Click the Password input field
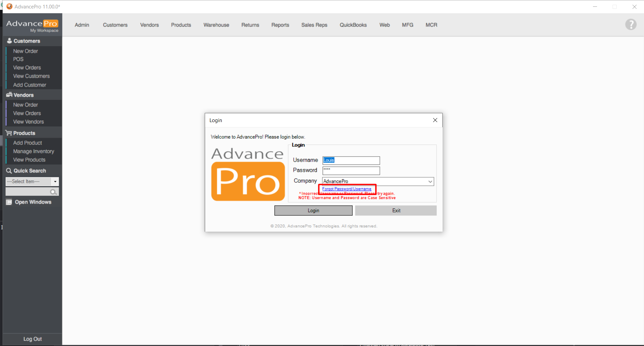 (x=351, y=170)
